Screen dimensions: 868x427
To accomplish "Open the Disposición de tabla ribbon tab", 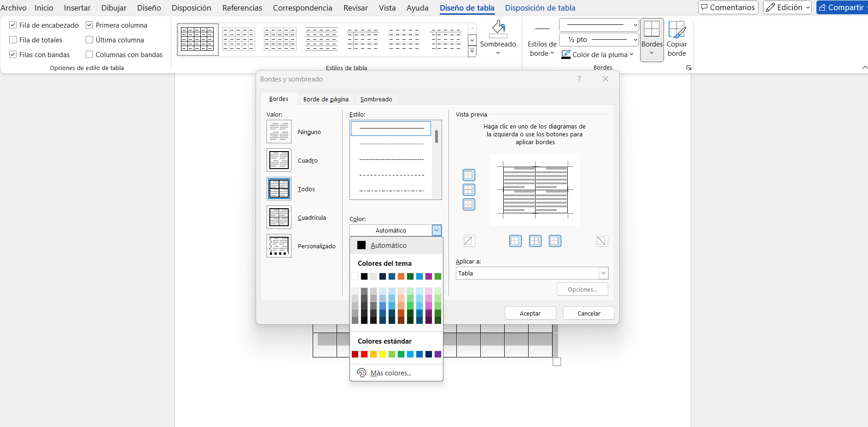I will pyautogui.click(x=540, y=8).
